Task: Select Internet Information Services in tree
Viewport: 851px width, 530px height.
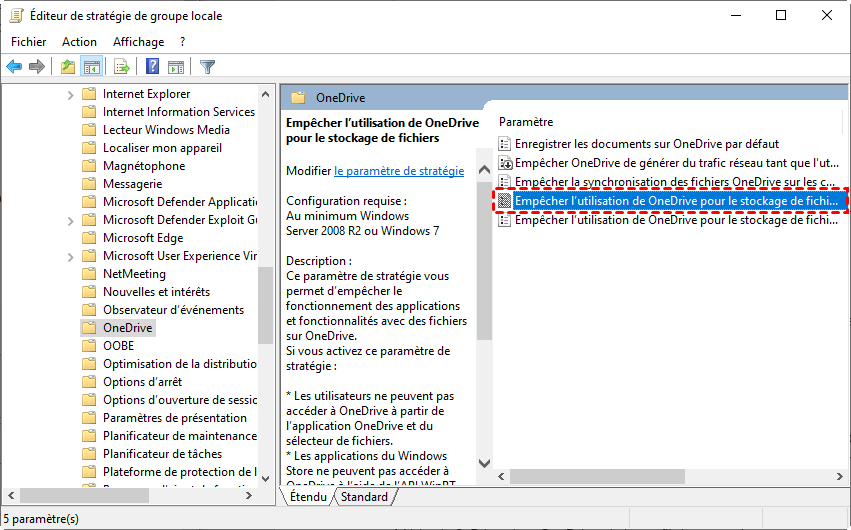Action: coord(179,112)
